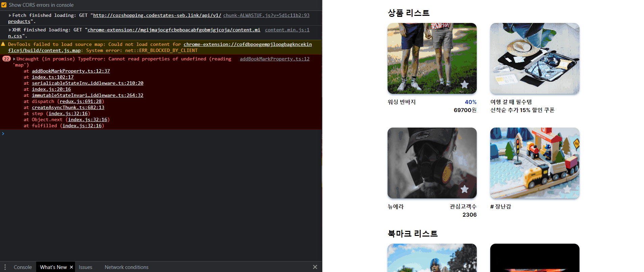Open the drawer three-dot more tools menu
Viewport: 644px width, 272px height.
(x=5, y=267)
